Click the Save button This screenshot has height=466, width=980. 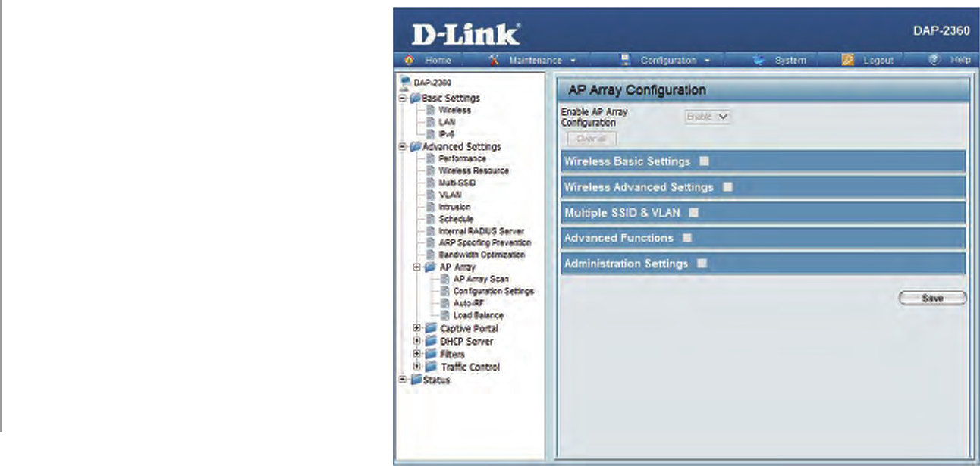click(x=932, y=299)
